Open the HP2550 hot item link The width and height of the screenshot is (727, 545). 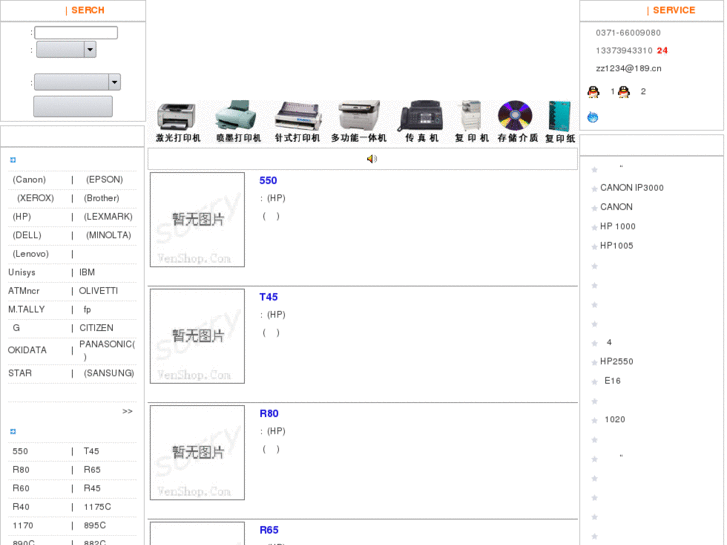pos(617,362)
